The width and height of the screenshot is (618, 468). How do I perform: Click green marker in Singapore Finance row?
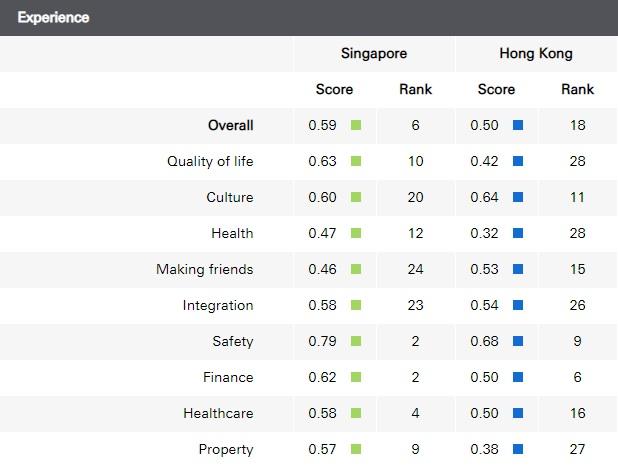point(356,378)
